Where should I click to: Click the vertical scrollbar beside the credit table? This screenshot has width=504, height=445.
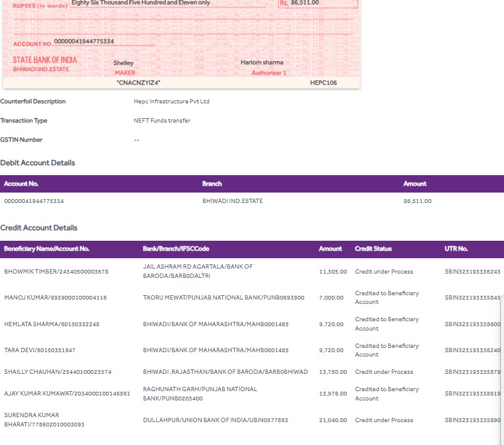[502, 369]
